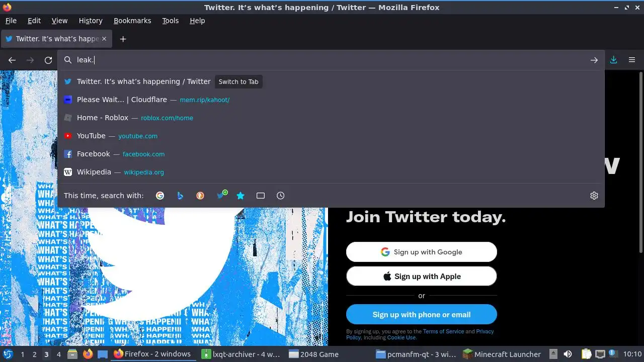Open the Tools menu

click(171, 21)
